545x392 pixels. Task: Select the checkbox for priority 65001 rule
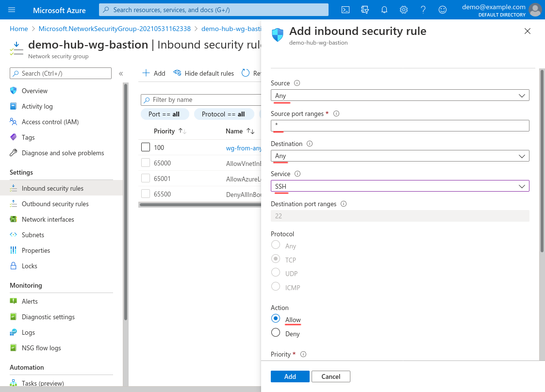tap(146, 178)
